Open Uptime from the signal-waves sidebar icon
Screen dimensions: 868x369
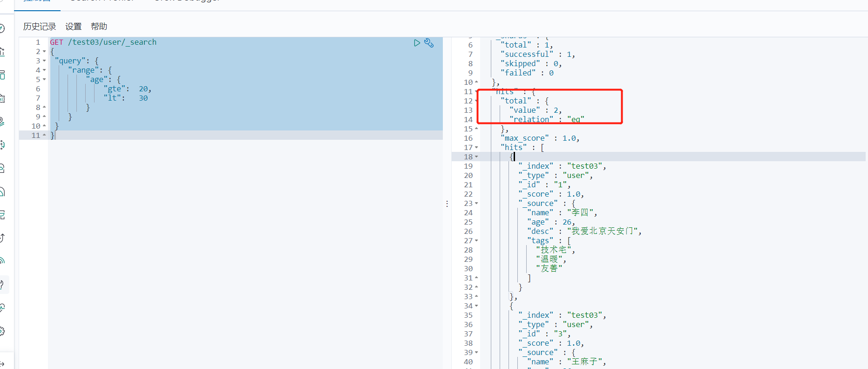coord(2,261)
